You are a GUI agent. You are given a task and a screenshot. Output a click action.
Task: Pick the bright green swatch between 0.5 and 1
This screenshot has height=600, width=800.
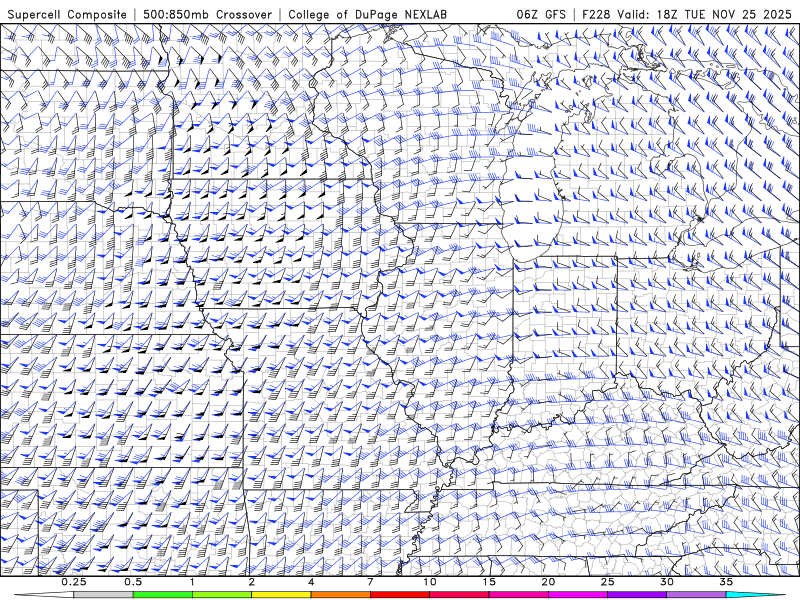pos(162,595)
